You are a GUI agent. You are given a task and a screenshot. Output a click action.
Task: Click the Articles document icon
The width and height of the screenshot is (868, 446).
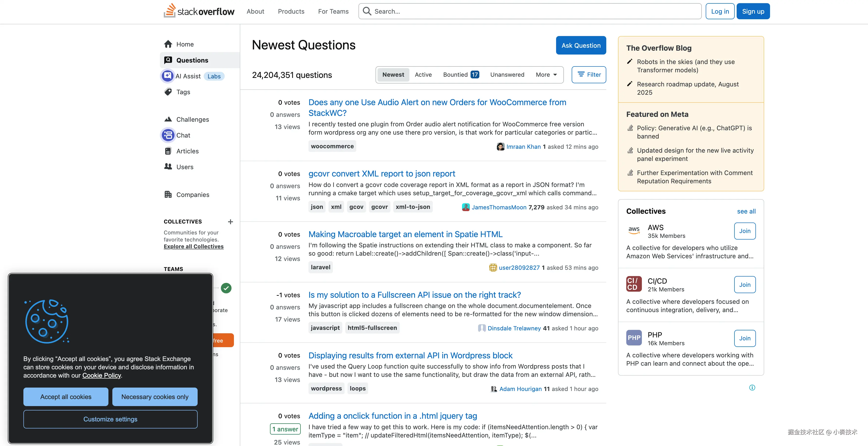click(x=168, y=151)
